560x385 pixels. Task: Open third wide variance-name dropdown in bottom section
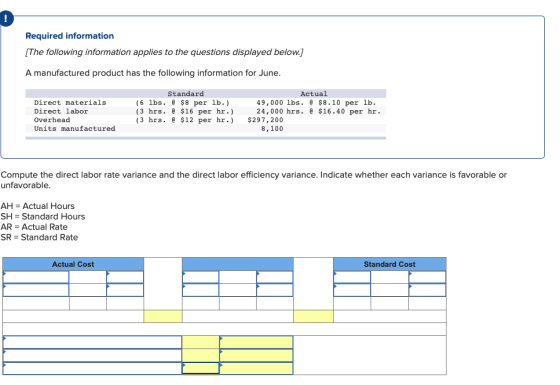(x=92, y=368)
